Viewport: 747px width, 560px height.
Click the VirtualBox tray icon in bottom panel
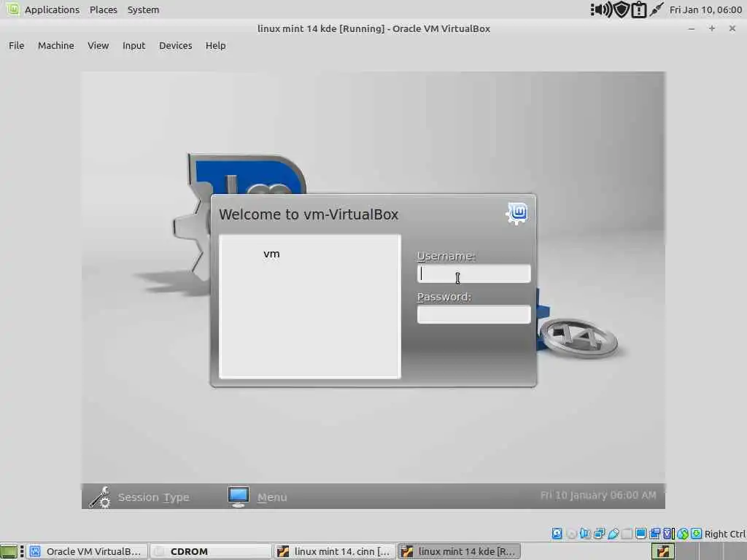click(663, 551)
